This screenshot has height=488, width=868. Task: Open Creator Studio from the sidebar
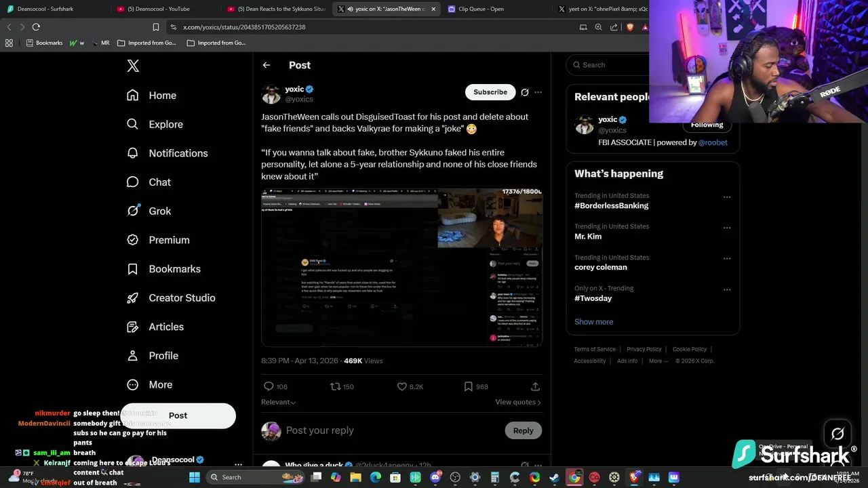pyautogui.click(x=171, y=298)
